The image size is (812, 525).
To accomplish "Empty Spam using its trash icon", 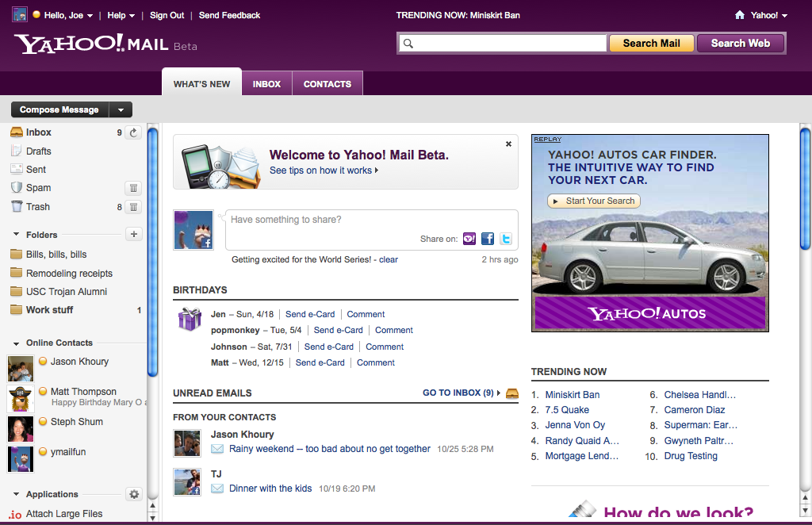I will click(x=133, y=188).
